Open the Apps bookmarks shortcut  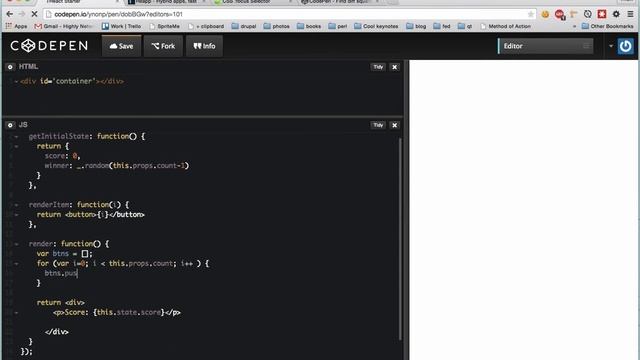(16, 26)
